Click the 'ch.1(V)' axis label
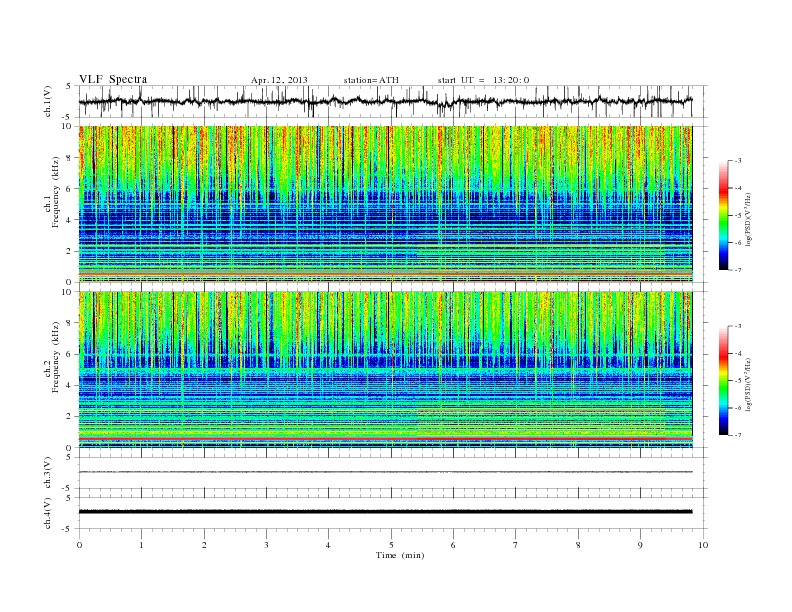This screenshot has width=792, height=612. coord(48,101)
